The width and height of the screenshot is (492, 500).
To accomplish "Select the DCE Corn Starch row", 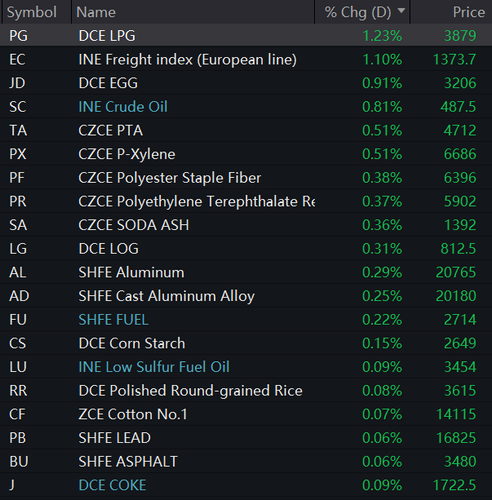I will coord(246,343).
